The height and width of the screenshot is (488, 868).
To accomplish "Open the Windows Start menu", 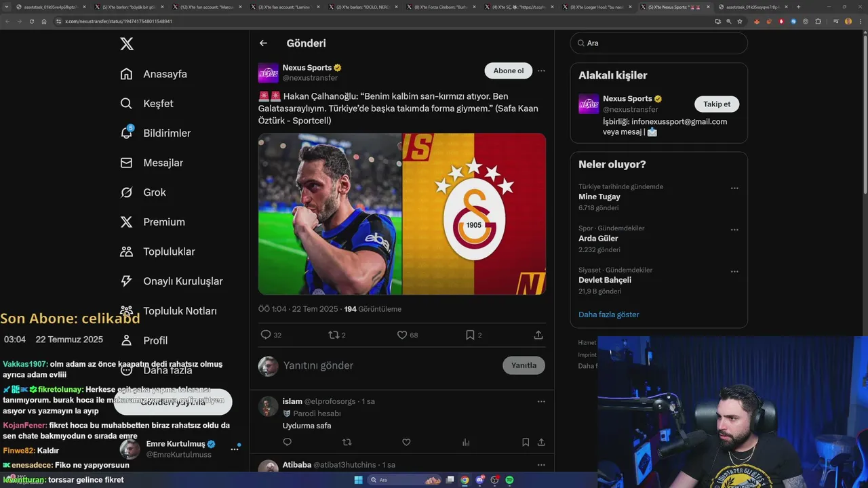I will click(358, 480).
